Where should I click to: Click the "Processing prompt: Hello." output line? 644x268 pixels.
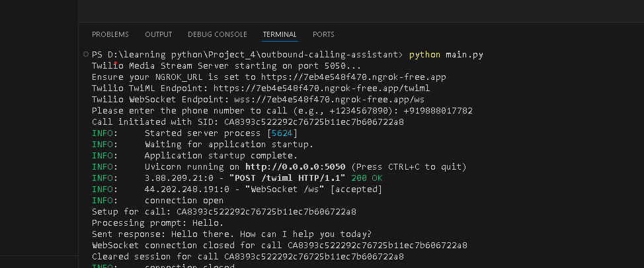163,223
